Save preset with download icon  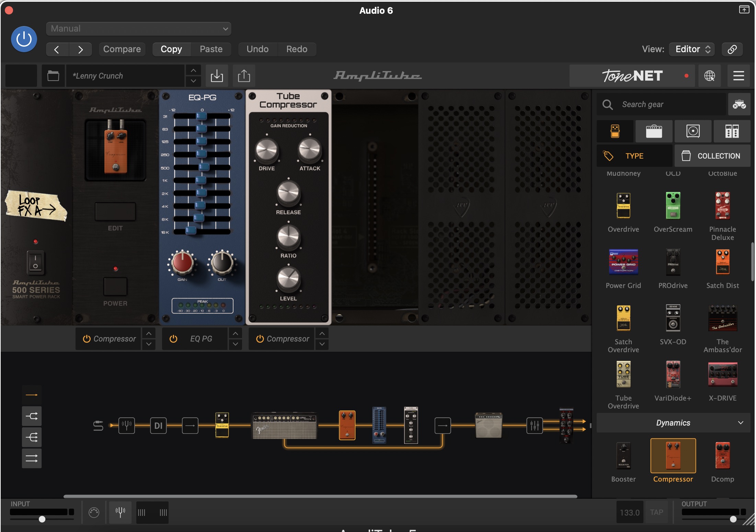click(217, 76)
